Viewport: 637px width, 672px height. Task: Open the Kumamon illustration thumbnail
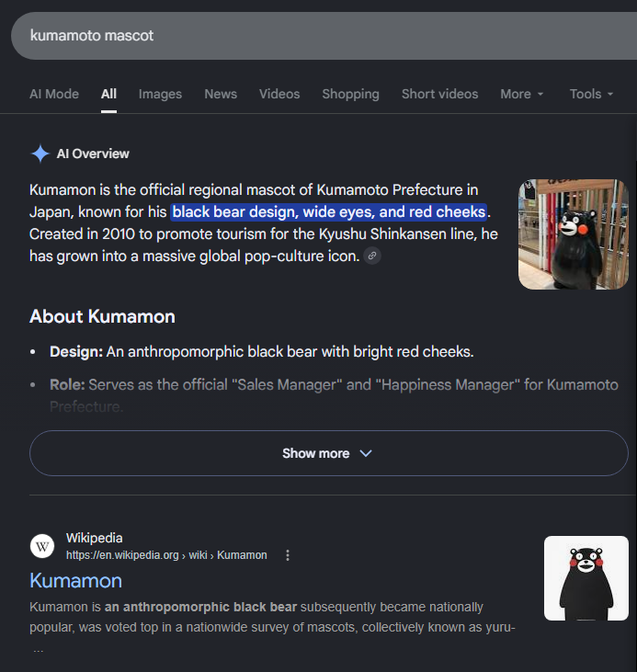point(586,577)
